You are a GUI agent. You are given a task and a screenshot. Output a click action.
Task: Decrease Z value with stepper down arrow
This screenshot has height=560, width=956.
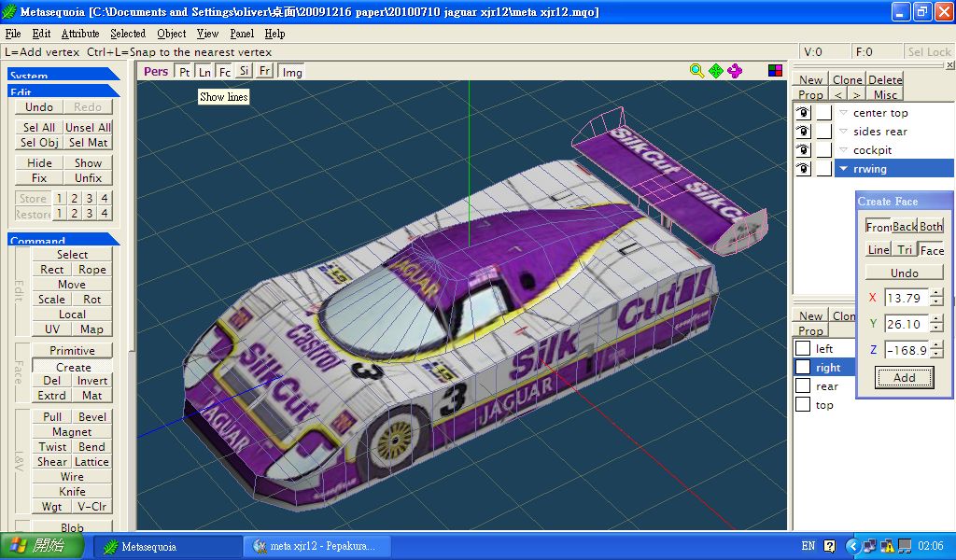point(936,355)
